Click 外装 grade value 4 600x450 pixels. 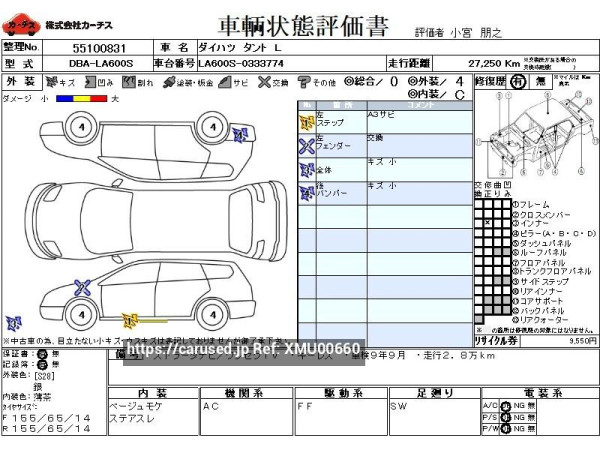(459, 82)
